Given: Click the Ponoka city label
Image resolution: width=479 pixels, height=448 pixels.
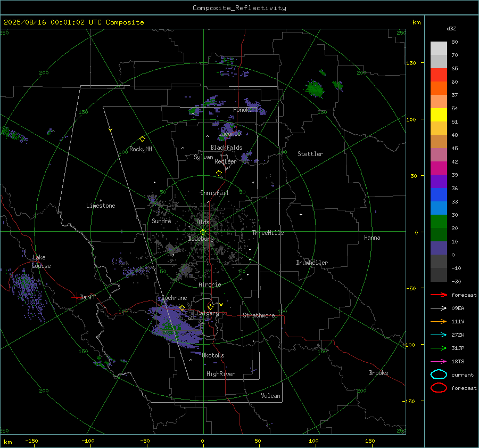Looking at the screenshot, I should [x=243, y=110].
